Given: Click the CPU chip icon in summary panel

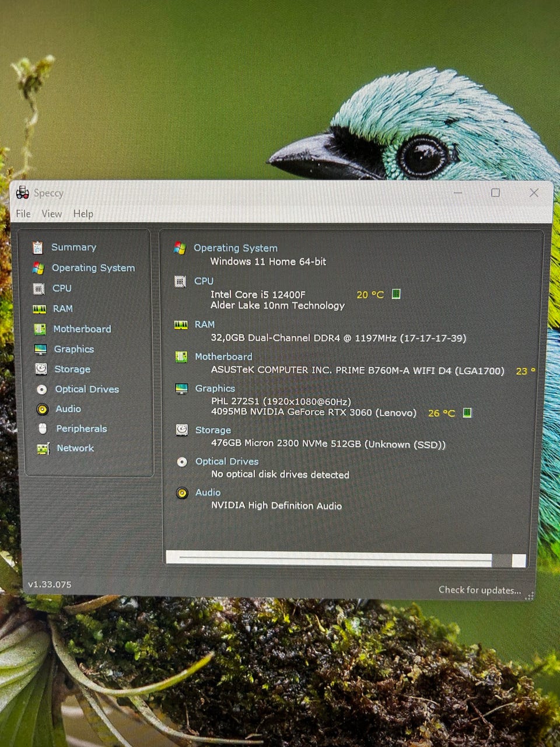Looking at the screenshot, I should 180,281.
